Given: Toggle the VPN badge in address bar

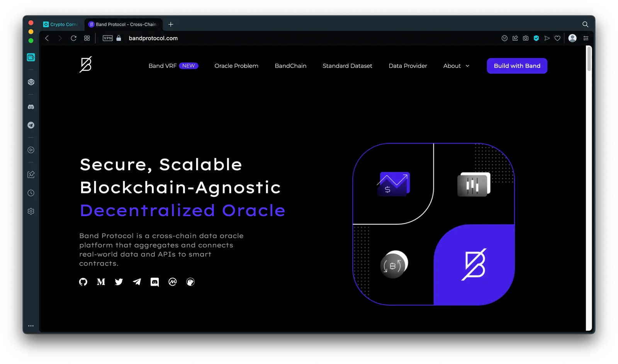Looking at the screenshot, I should click(108, 38).
